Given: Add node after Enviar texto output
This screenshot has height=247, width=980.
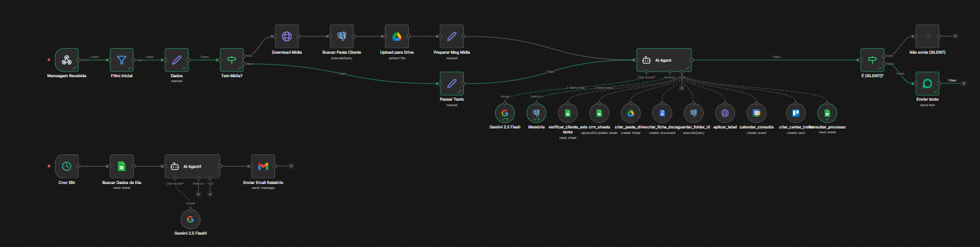Looking at the screenshot, I should (963, 83).
